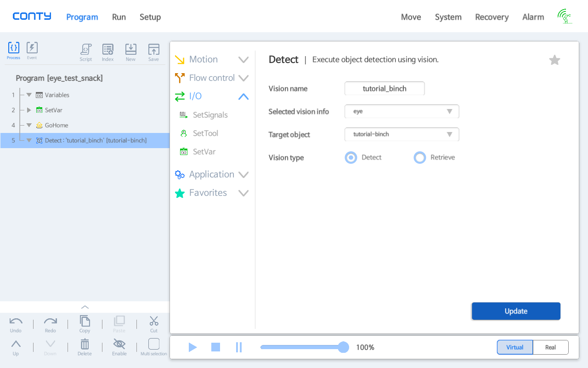Expand the Flow control category

click(x=243, y=78)
